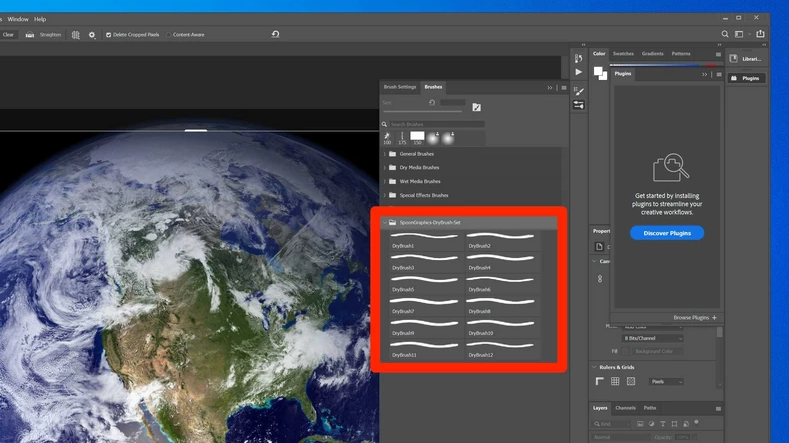Switch to the Paths tab
Image resolution: width=789 pixels, height=443 pixels.
tap(650, 408)
